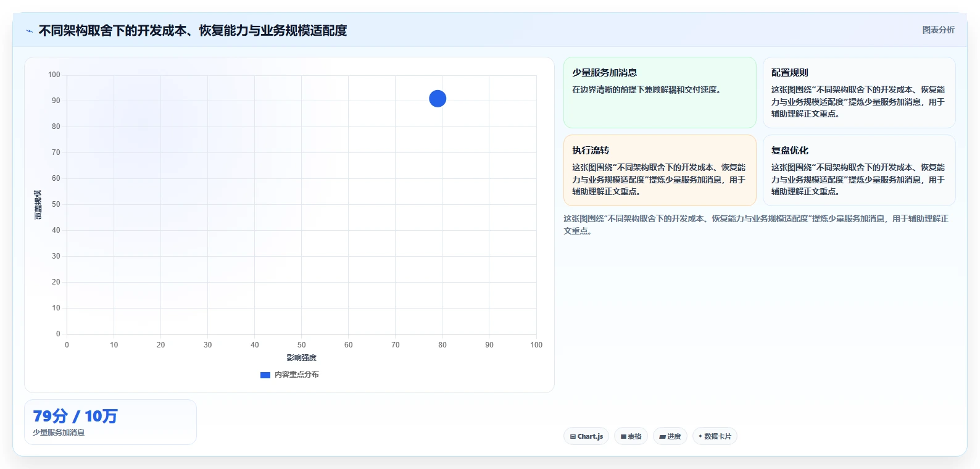Click the 影响强度 x-axis title
Image resolution: width=980 pixels, height=469 pixels.
tap(301, 358)
